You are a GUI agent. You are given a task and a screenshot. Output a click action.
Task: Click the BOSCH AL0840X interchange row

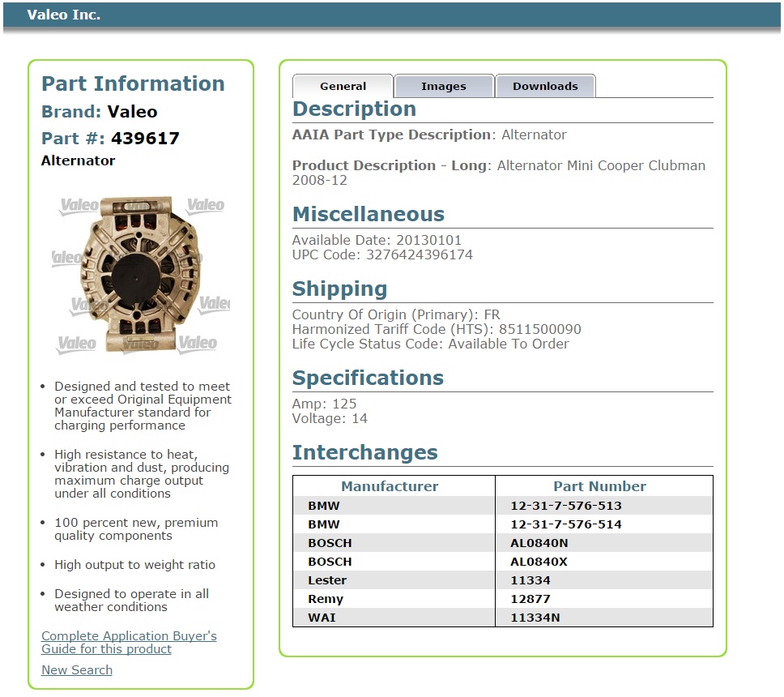502,562
